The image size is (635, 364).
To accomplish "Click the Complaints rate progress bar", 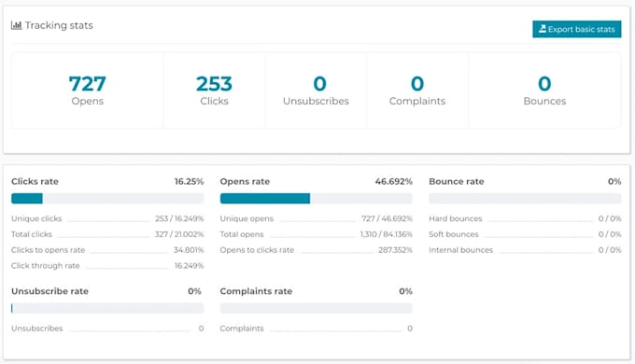I will (x=317, y=309).
